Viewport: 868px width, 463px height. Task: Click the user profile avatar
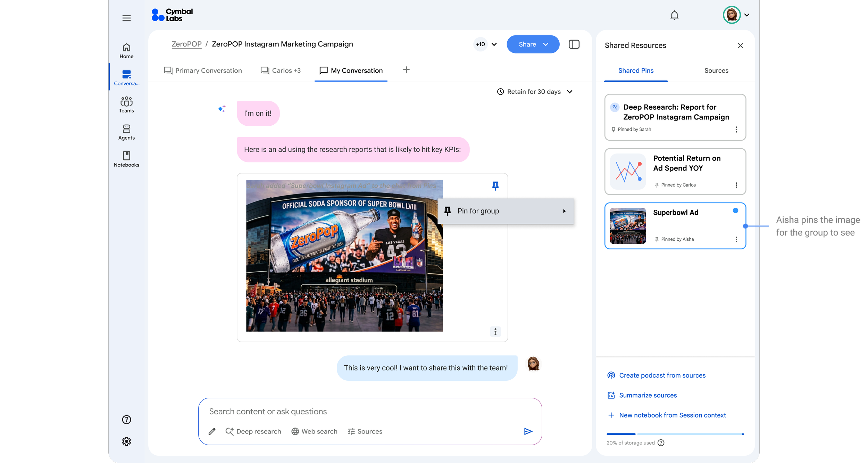pyautogui.click(x=732, y=15)
